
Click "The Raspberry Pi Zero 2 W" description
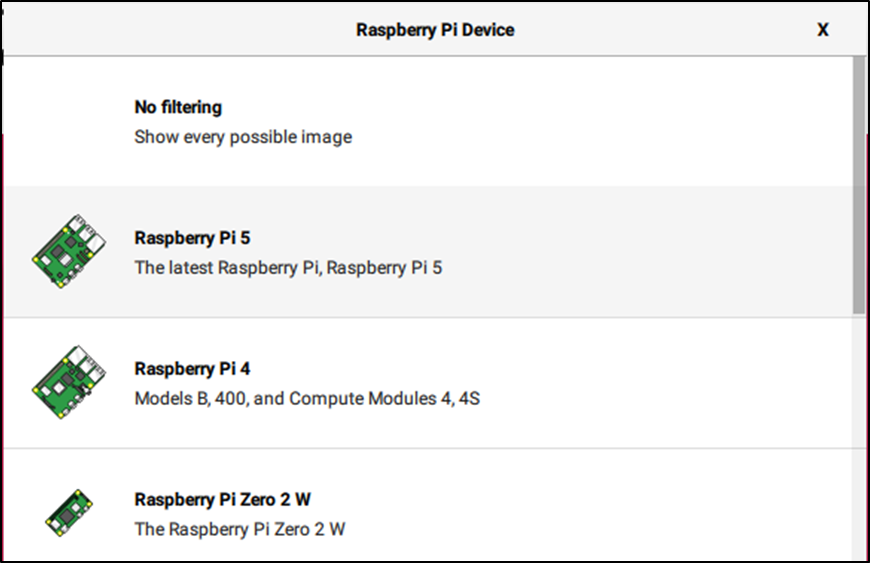(x=240, y=529)
